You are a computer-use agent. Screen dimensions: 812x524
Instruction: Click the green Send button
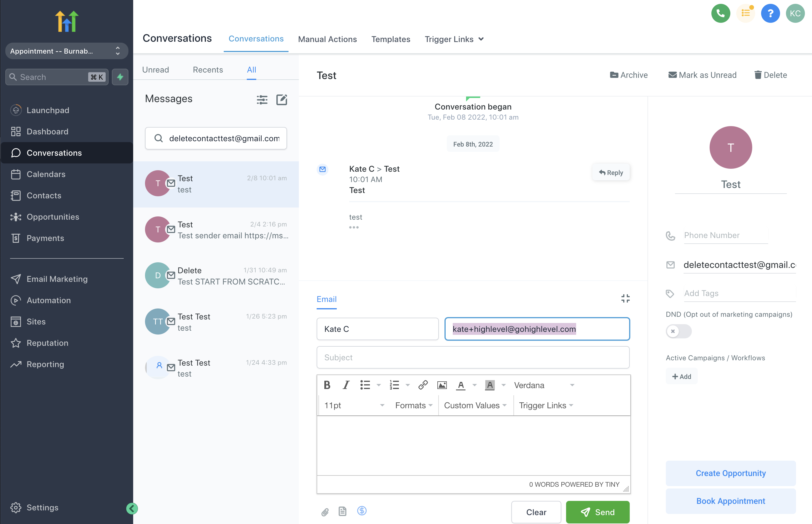point(597,512)
